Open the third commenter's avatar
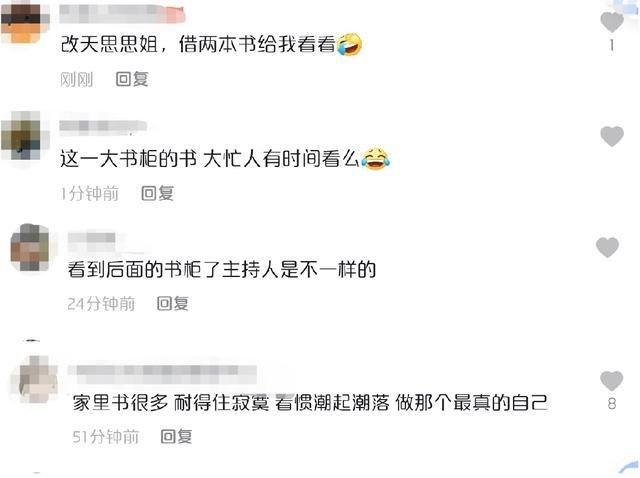Image resolution: width=640 pixels, height=478 pixels. [x=32, y=247]
